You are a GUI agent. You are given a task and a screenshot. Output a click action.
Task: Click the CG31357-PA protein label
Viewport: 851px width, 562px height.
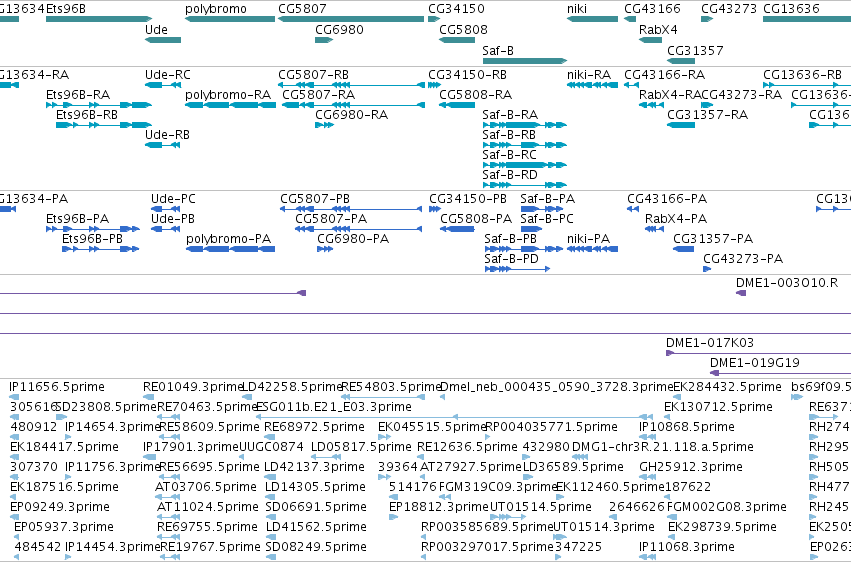[x=713, y=239]
